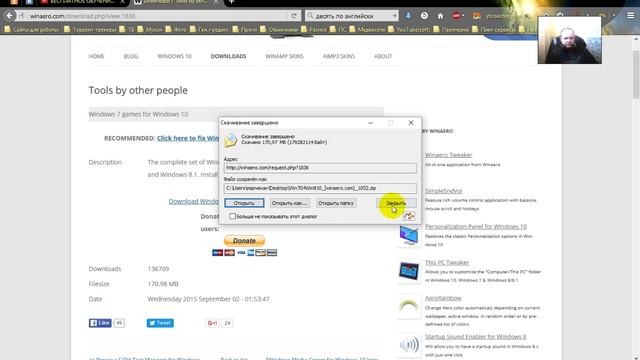Image resolution: width=640 pixels, height=360 pixels.
Task: Click the AeroRainbow green arc thumbnail
Action: 409,307
